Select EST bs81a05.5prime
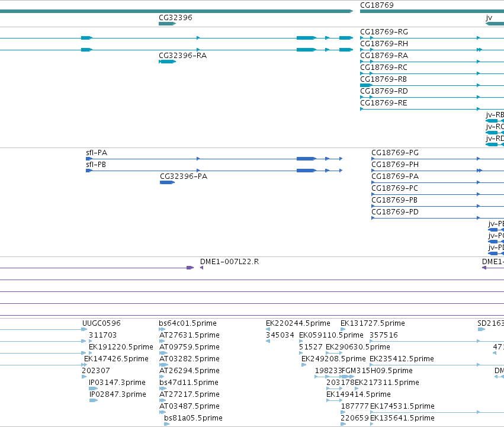The image size is (504, 427). coord(193,418)
